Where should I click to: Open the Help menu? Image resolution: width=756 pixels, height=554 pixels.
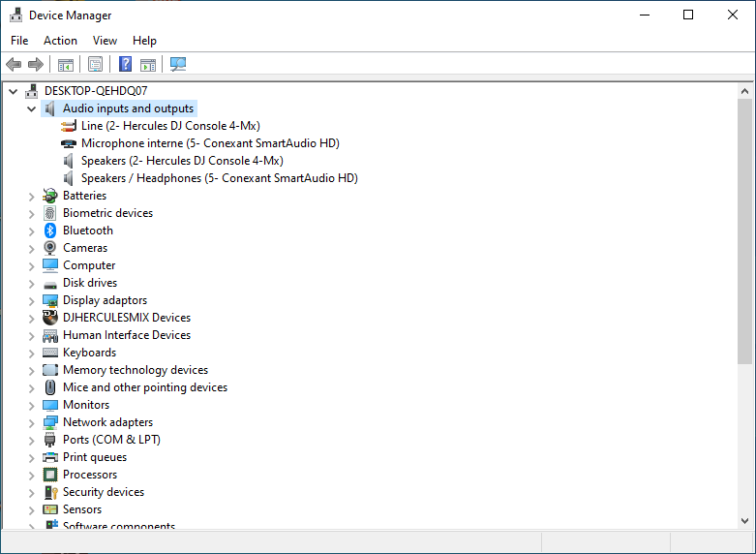pyautogui.click(x=144, y=41)
